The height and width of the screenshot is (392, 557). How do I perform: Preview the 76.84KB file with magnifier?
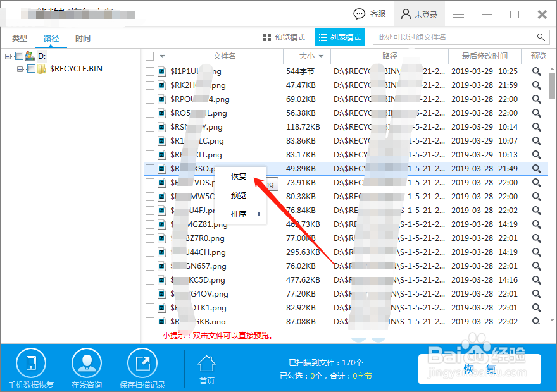pyautogui.click(x=536, y=211)
